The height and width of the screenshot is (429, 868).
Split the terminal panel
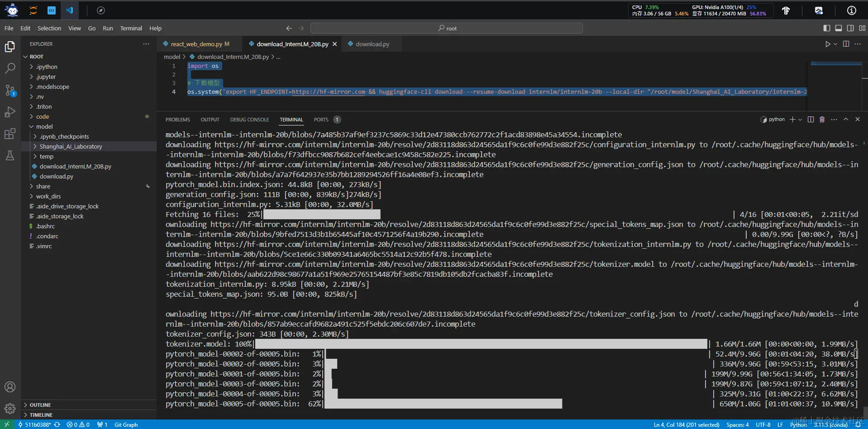pos(811,120)
